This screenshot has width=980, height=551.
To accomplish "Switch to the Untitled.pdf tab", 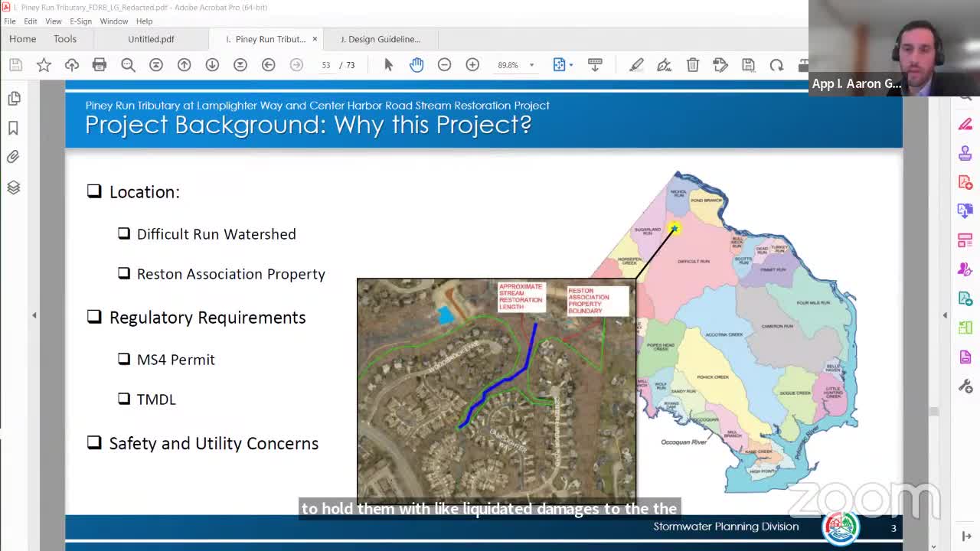I will click(x=150, y=38).
